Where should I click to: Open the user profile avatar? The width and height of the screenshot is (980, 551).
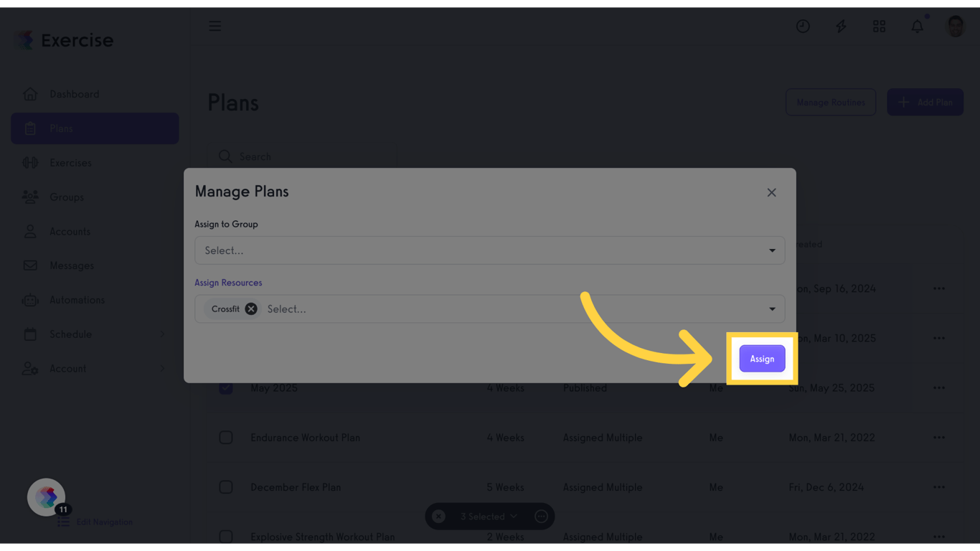coord(955,27)
